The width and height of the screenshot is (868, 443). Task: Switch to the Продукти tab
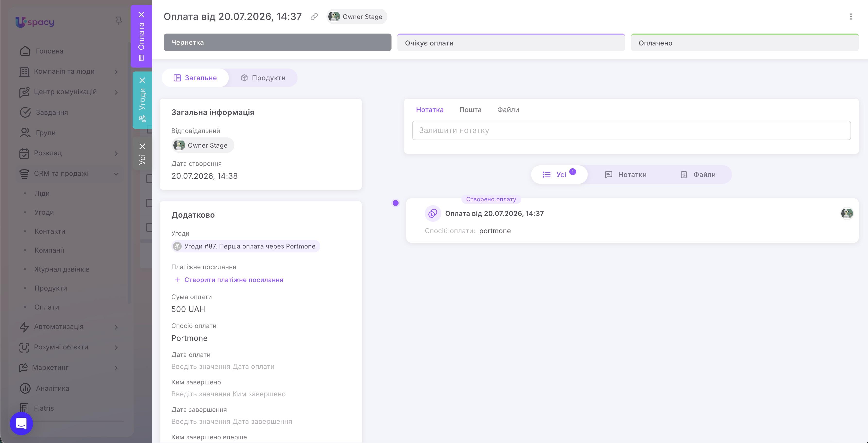tap(263, 78)
